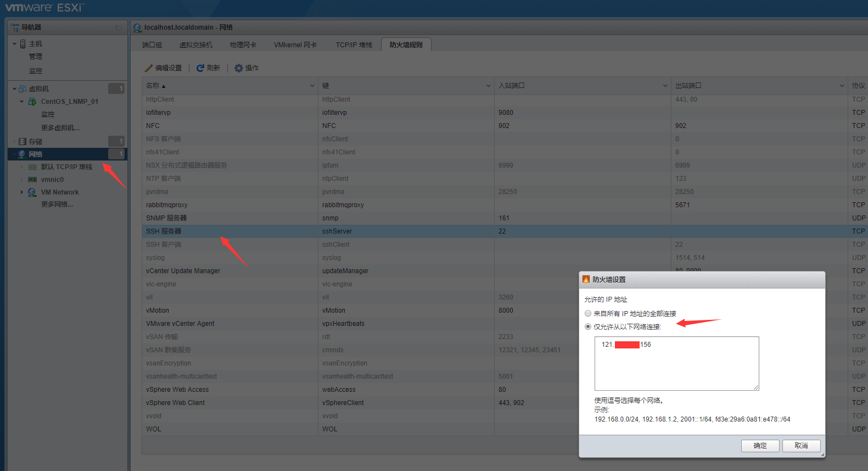
Task: Select 仅允许从以下网络连接 radio option
Action: tap(588, 326)
